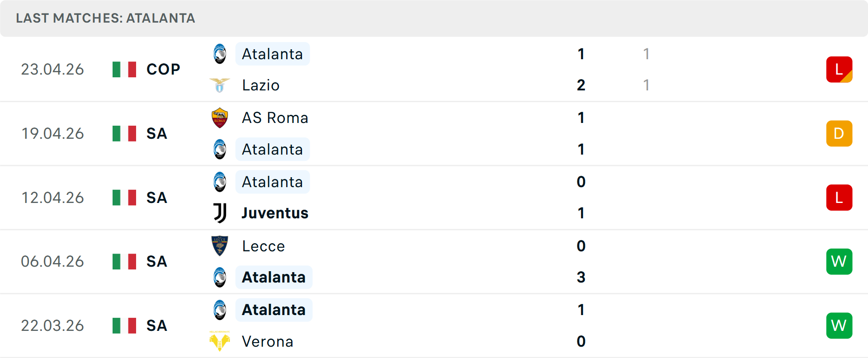Open the Lazio team name link
Screen dimensions: 868x358
[261, 85]
